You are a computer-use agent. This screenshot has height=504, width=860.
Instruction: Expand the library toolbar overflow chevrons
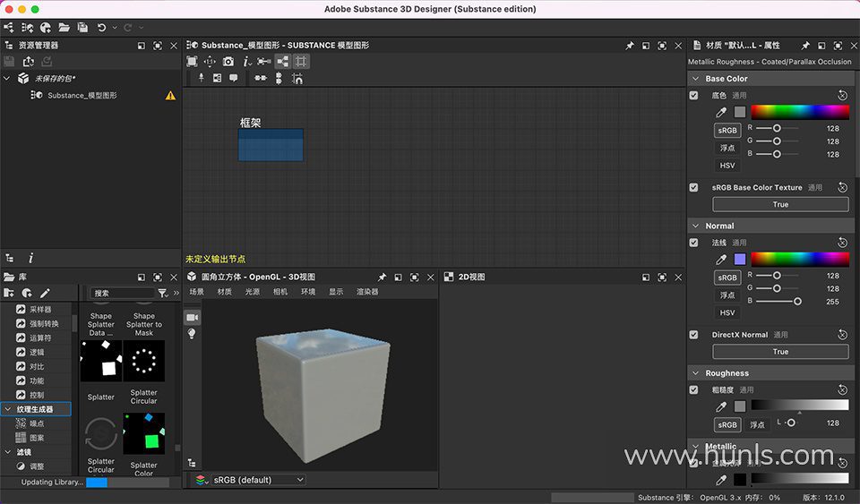click(x=176, y=293)
